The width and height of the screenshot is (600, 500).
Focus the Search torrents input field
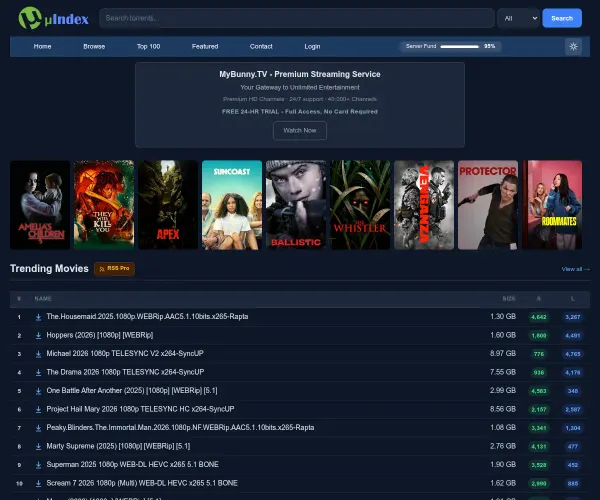coord(297,18)
